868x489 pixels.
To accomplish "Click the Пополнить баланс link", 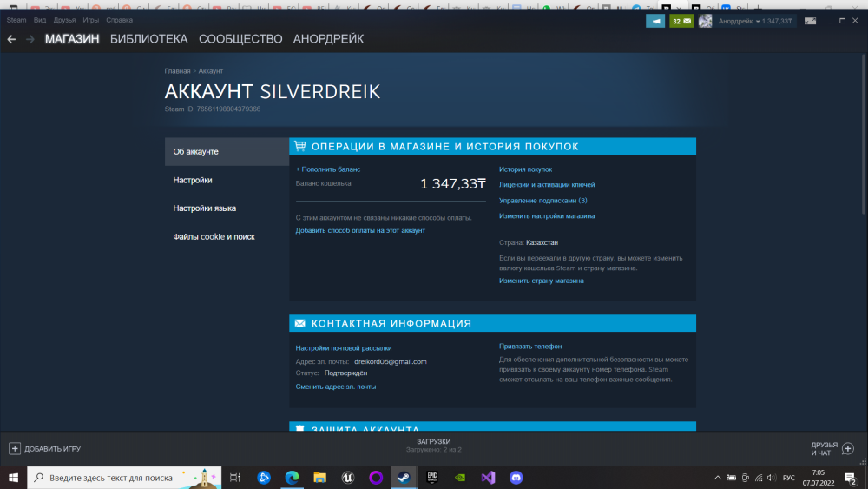I will (328, 169).
